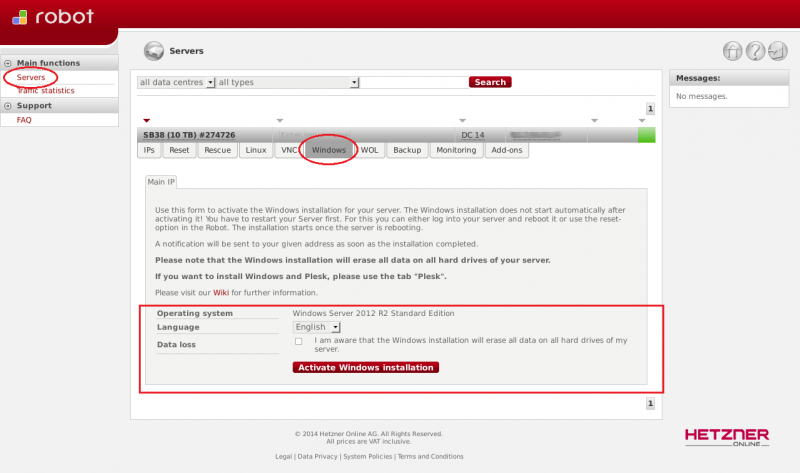The height and width of the screenshot is (473, 800).
Task: Click the server name input field
Action: (x=365, y=135)
